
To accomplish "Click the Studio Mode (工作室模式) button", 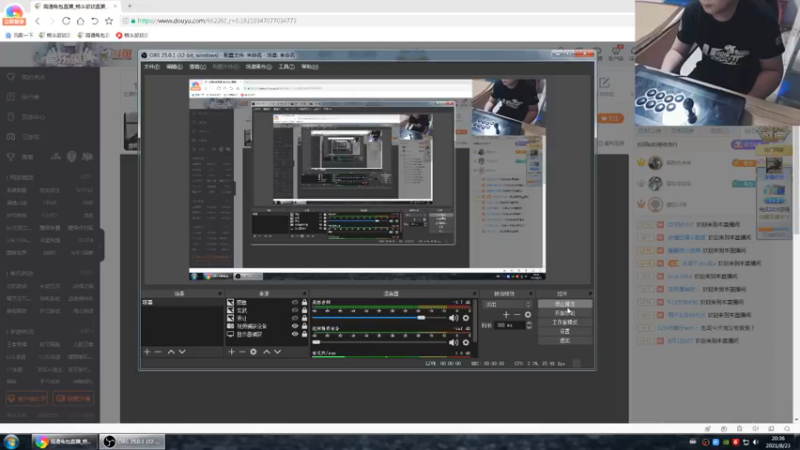I will tap(565, 322).
